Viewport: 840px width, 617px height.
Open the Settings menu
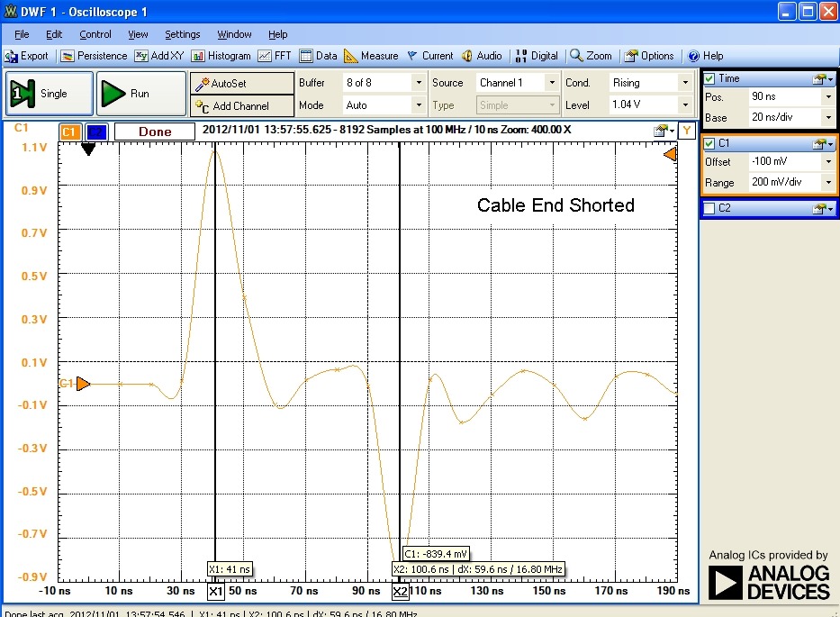182,34
